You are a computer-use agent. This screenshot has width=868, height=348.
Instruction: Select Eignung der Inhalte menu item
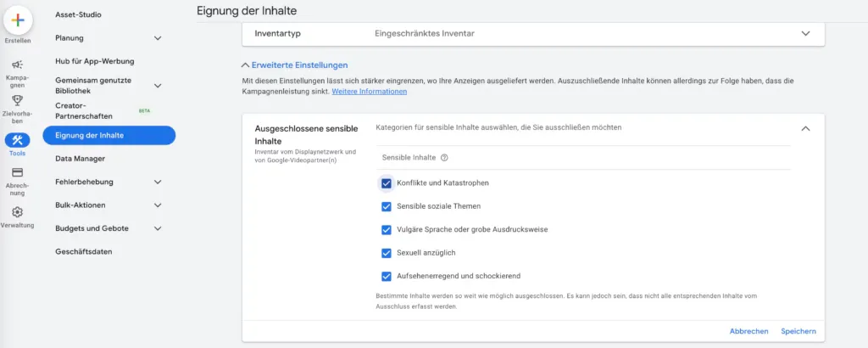[x=109, y=136]
